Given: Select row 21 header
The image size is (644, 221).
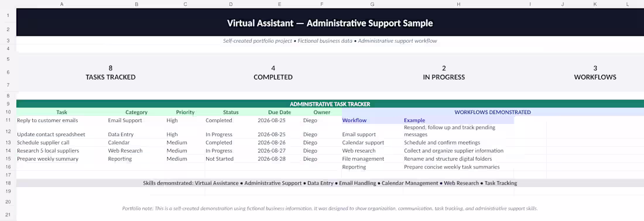Looking at the screenshot, I should [8, 215].
